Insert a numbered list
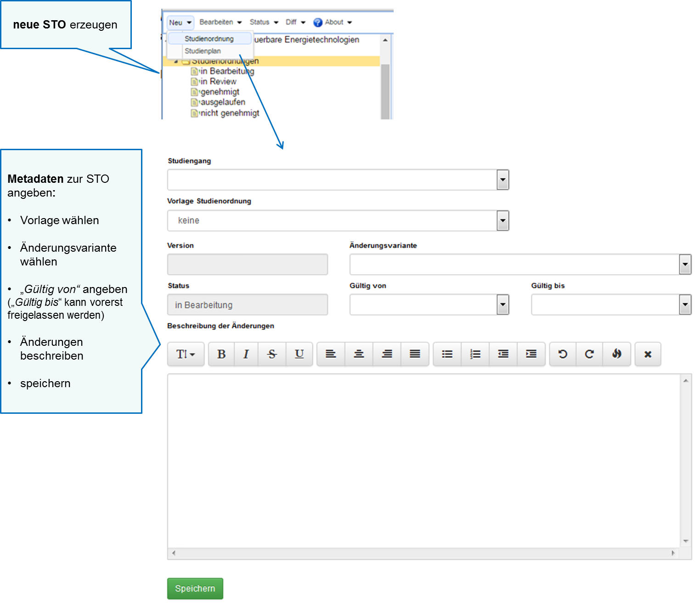Viewport: 700px width, 603px height. point(475,354)
